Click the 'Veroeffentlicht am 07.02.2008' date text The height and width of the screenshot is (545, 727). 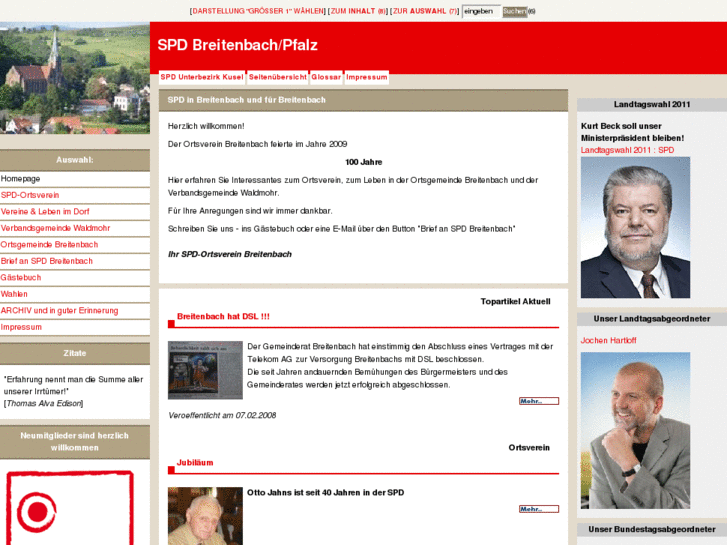click(x=222, y=416)
